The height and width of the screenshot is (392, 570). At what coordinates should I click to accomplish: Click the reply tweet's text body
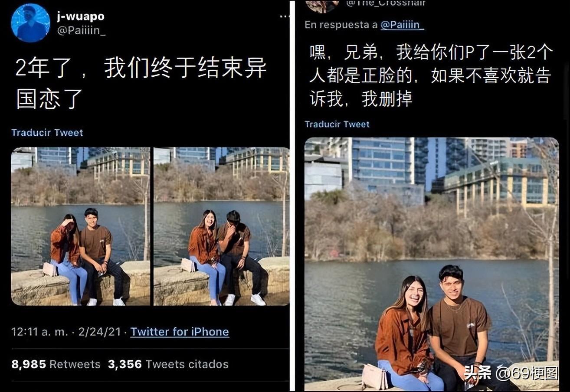pyautogui.click(x=431, y=76)
